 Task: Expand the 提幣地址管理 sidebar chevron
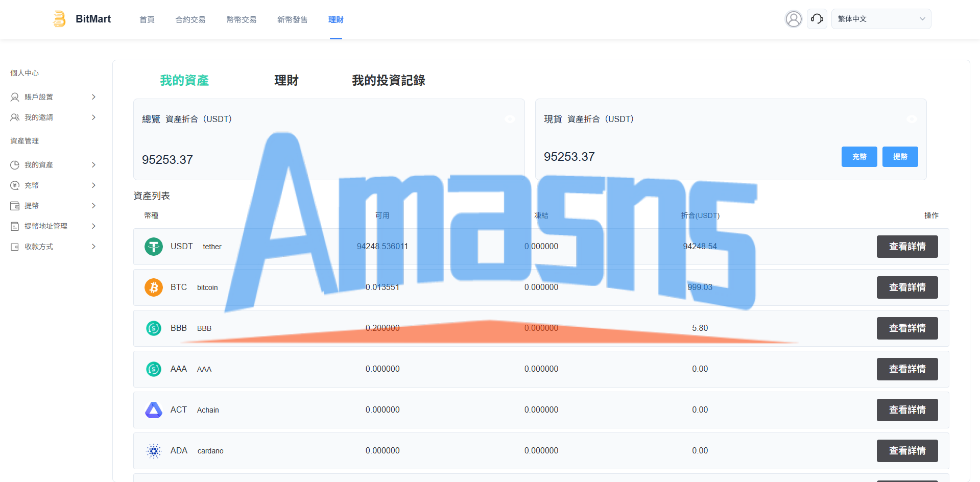[93, 226]
